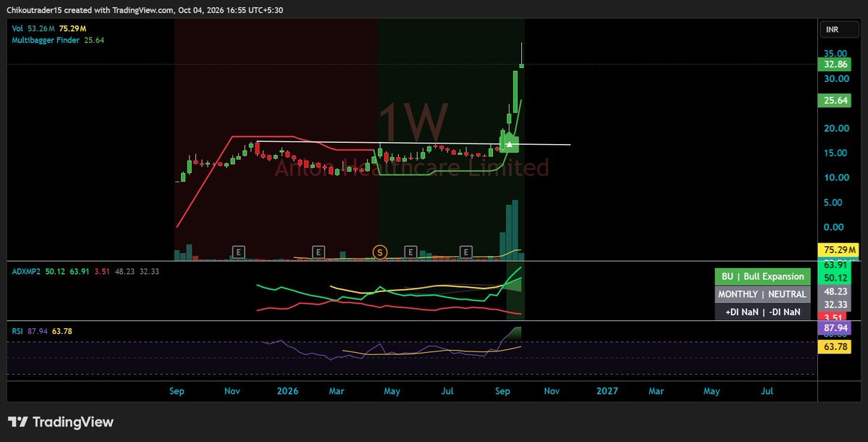
Task: Click the 50.12 green ADX axis label
Action: click(835, 278)
